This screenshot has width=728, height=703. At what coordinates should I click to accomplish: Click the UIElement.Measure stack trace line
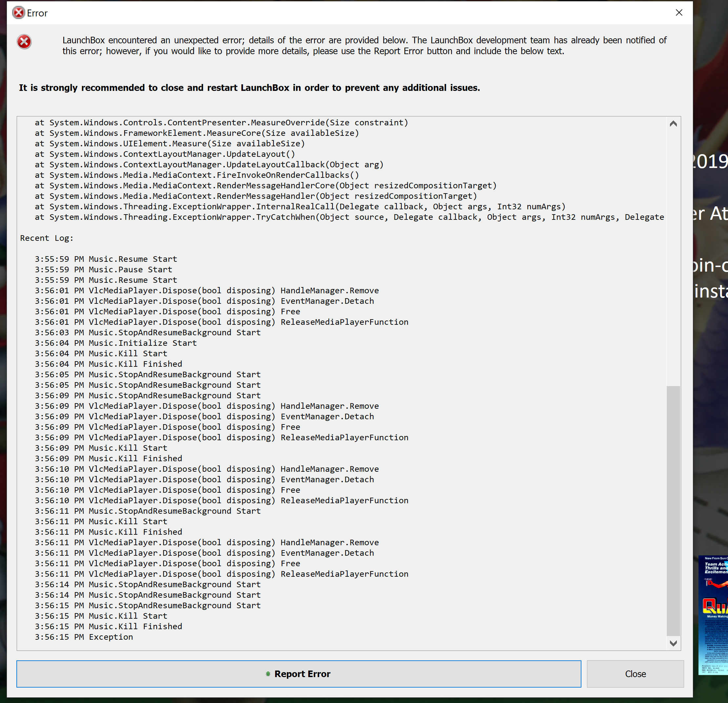[x=170, y=143]
